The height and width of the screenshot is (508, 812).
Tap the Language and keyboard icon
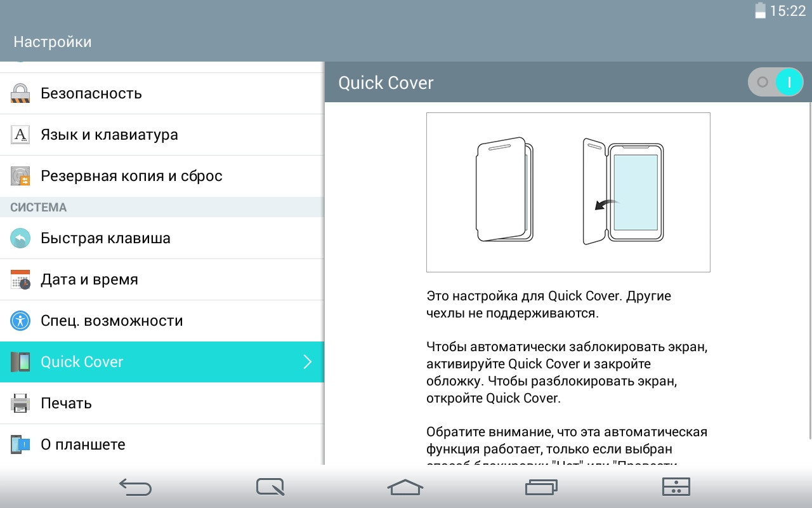pos(20,135)
